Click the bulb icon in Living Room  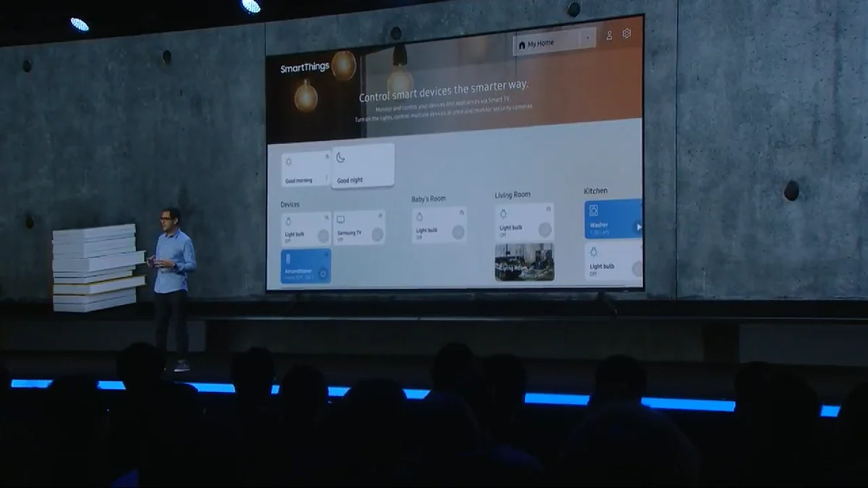pos(503,214)
